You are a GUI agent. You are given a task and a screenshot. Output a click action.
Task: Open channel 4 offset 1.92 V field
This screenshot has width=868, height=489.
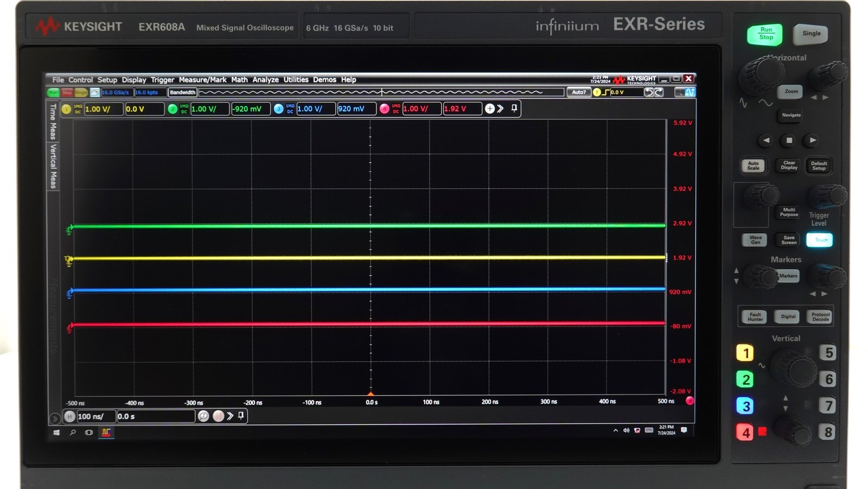click(462, 109)
